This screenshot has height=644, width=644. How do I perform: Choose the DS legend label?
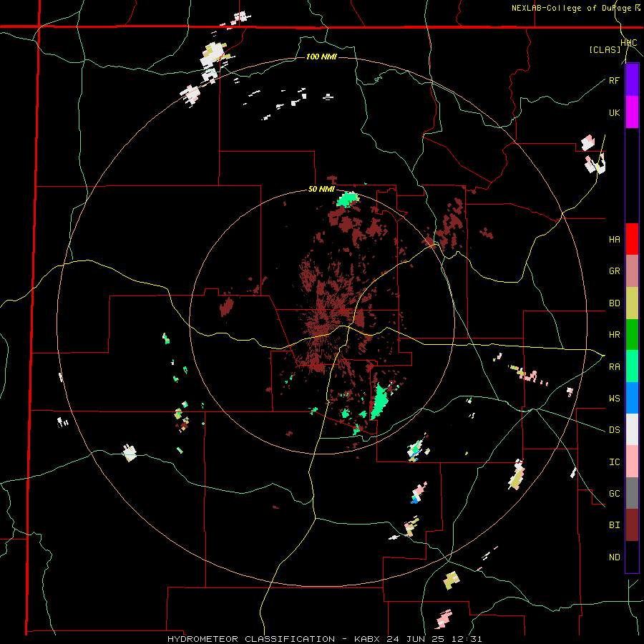(614, 430)
